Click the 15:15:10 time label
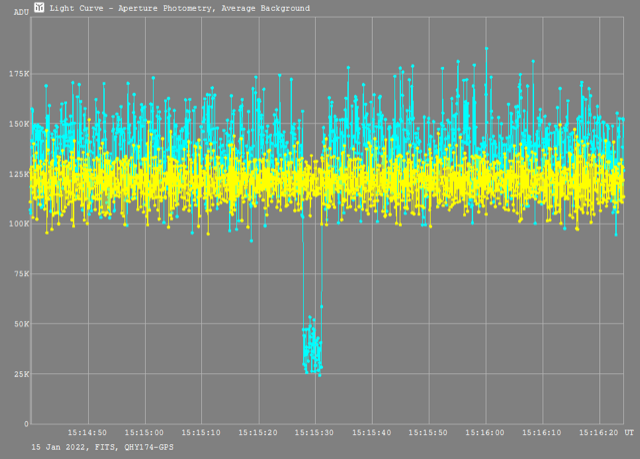Screen dimensions: 640x459 pyautogui.click(x=201, y=432)
